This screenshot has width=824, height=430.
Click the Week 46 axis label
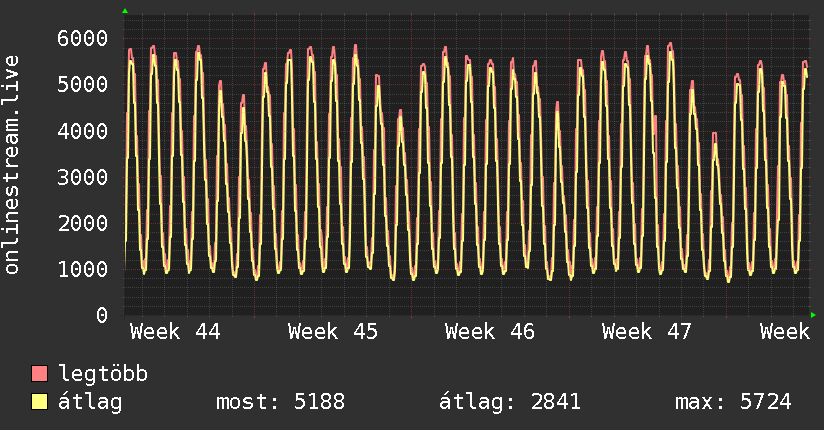point(490,332)
